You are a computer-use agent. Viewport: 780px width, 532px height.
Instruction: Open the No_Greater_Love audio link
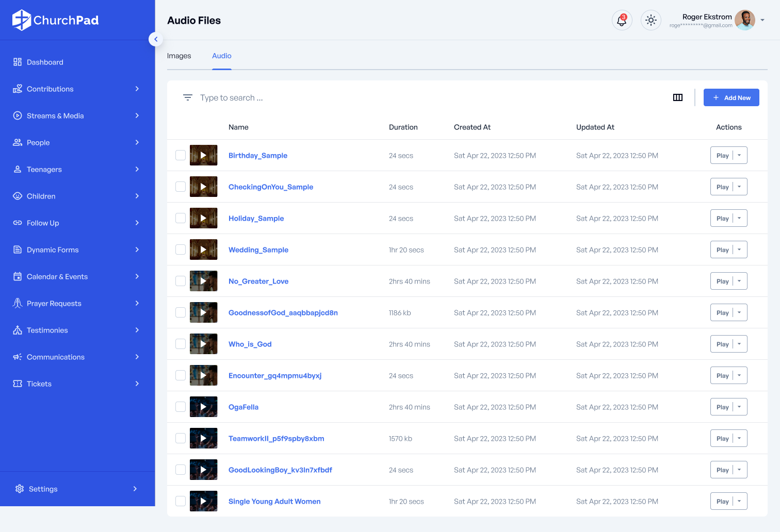click(258, 281)
